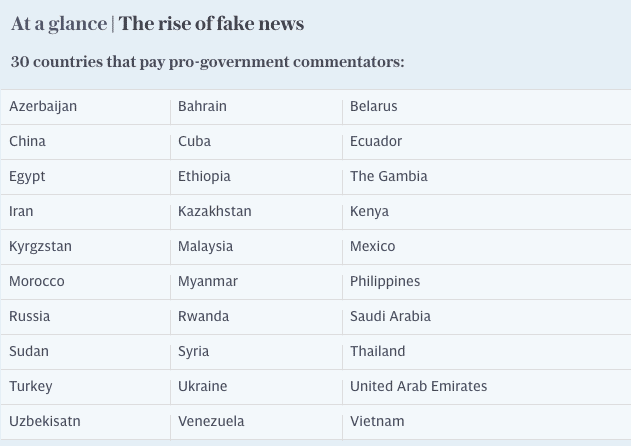This screenshot has width=631, height=446.
Task: Select Kazakhstan in the table
Action: [215, 211]
